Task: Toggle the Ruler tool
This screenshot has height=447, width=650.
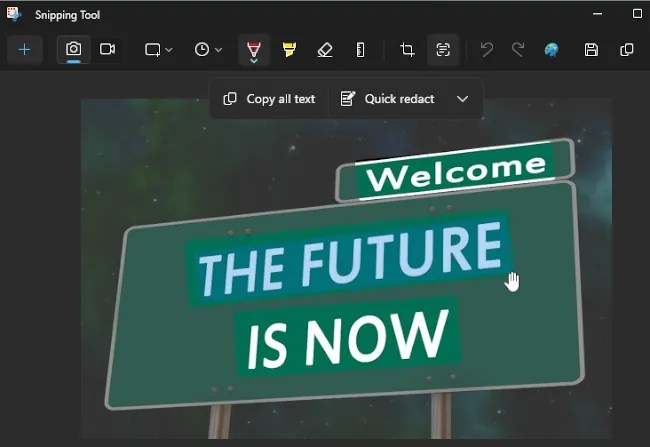Action: coord(360,50)
